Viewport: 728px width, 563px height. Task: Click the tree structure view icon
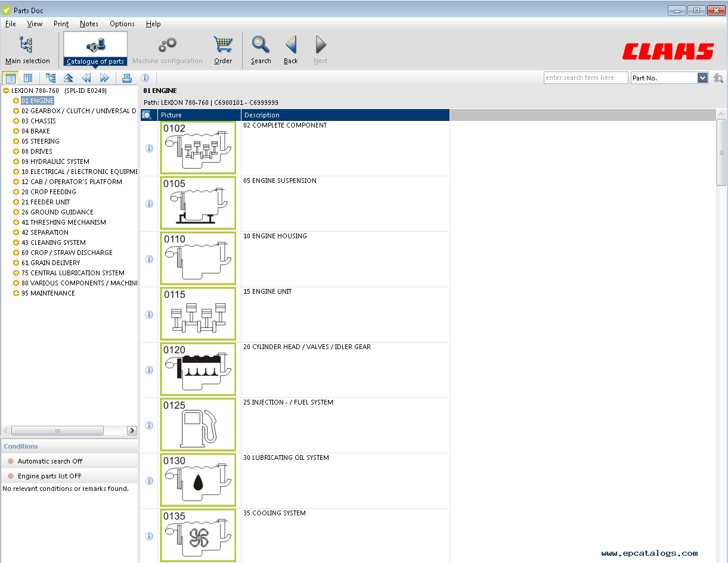coord(51,78)
